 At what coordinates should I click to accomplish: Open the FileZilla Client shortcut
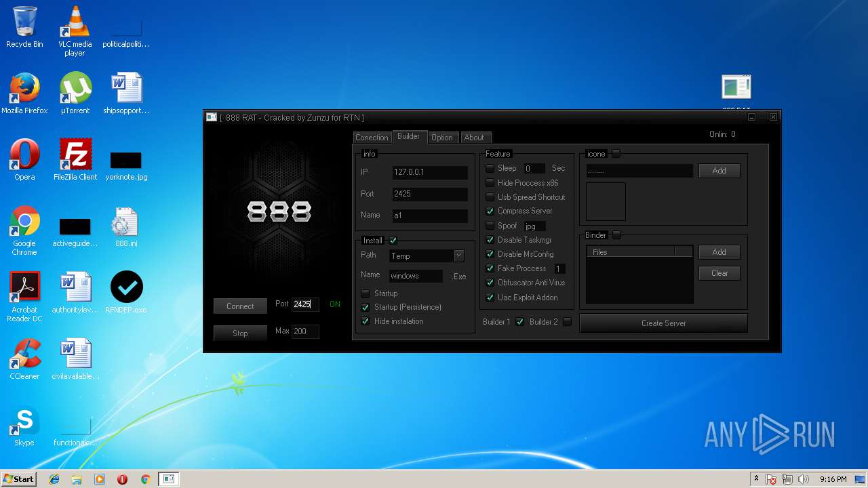[75, 160]
